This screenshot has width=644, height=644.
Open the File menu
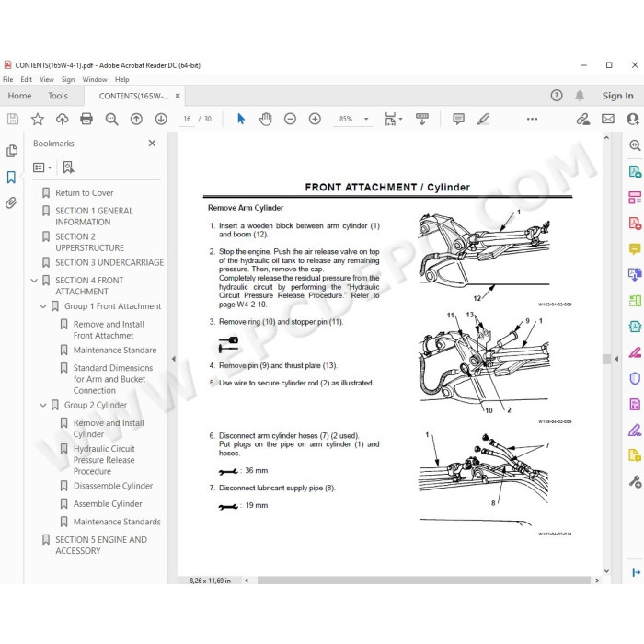coord(7,80)
